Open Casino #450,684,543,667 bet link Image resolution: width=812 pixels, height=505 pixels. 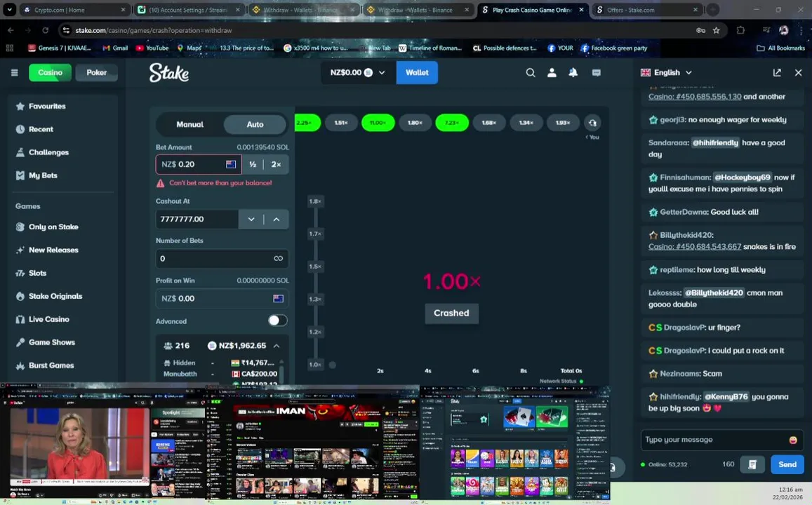tap(695, 247)
